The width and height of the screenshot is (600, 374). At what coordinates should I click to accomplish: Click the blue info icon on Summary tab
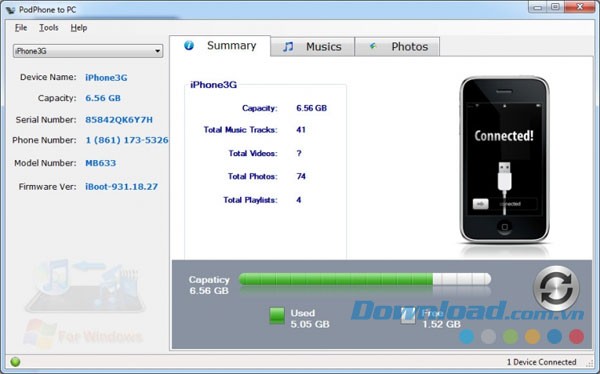coord(189,46)
